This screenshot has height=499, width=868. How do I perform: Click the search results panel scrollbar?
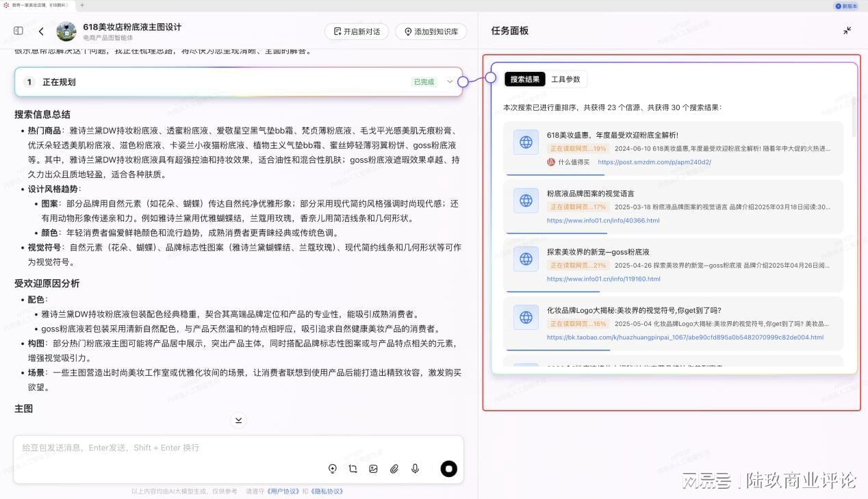coord(854,118)
